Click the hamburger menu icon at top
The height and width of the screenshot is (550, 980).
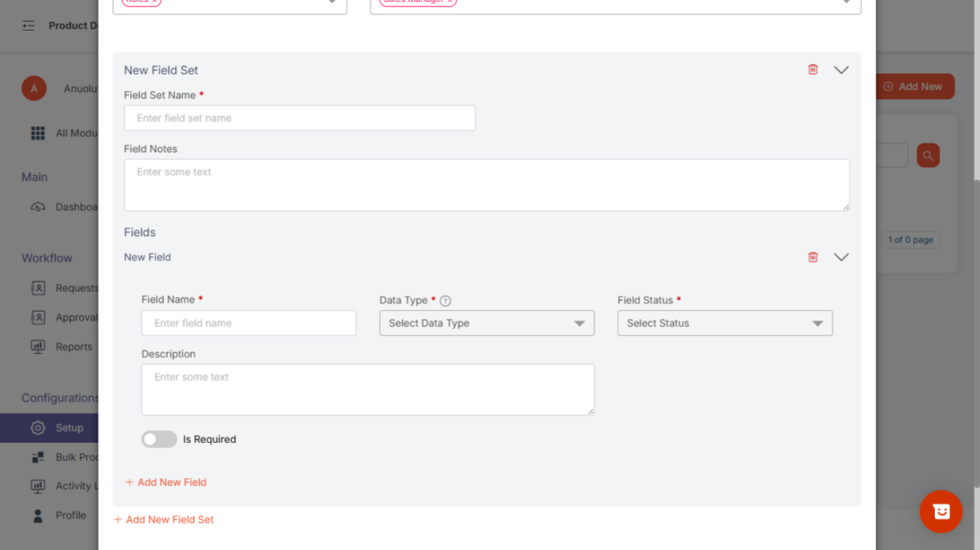click(29, 26)
